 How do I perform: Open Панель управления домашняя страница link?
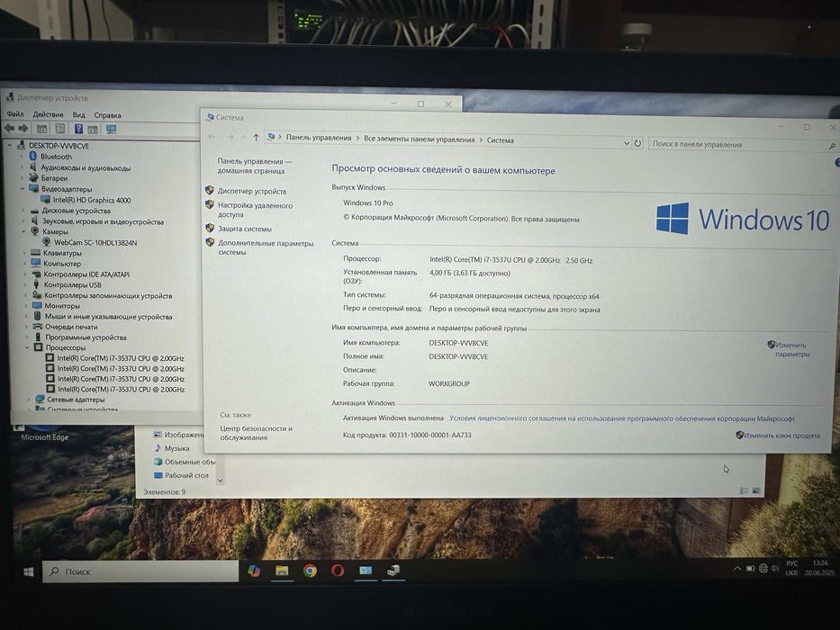[254, 166]
